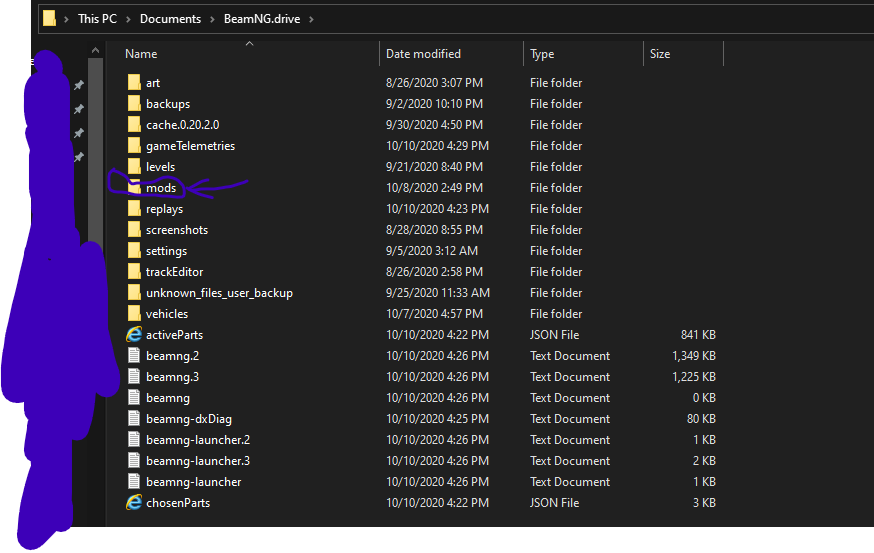The height and width of the screenshot is (553, 874).
Task: Click navigation pane scroll up arrow
Action: click(95, 51)
